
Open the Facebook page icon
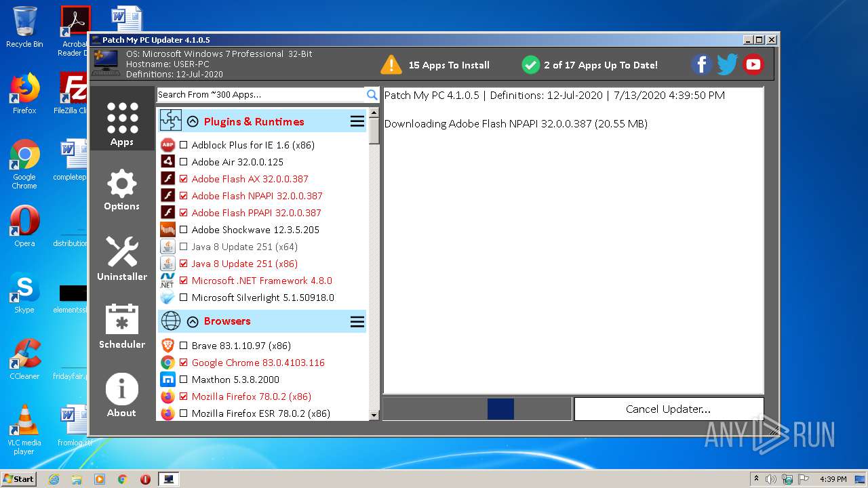(x=702, y=65)
